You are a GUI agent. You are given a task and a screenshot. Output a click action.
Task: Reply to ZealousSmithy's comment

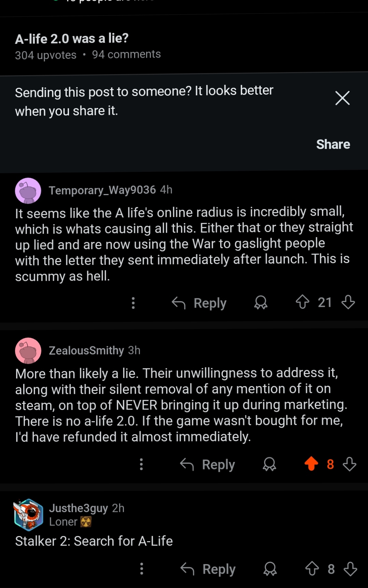208,464
